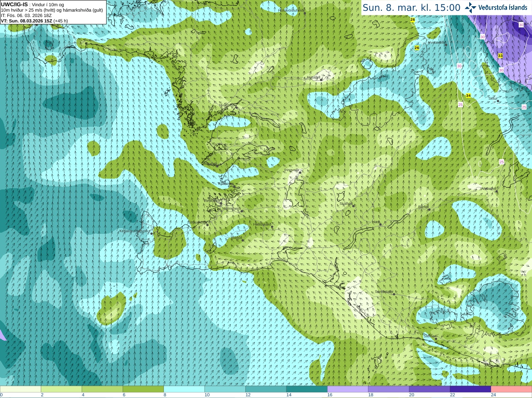This screenshot has height=398, width=532.
Task: Click the Setur station label
Action: [x=493, y=98]
